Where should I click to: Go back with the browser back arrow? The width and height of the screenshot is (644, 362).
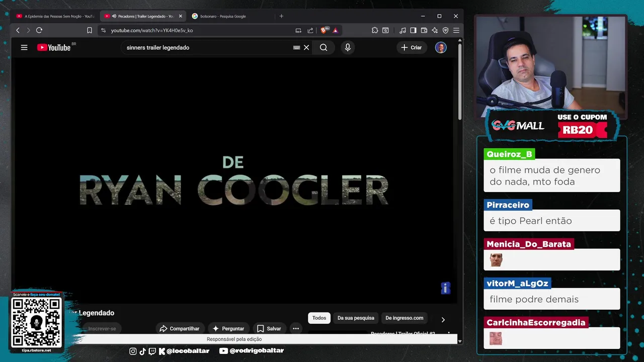18,30
